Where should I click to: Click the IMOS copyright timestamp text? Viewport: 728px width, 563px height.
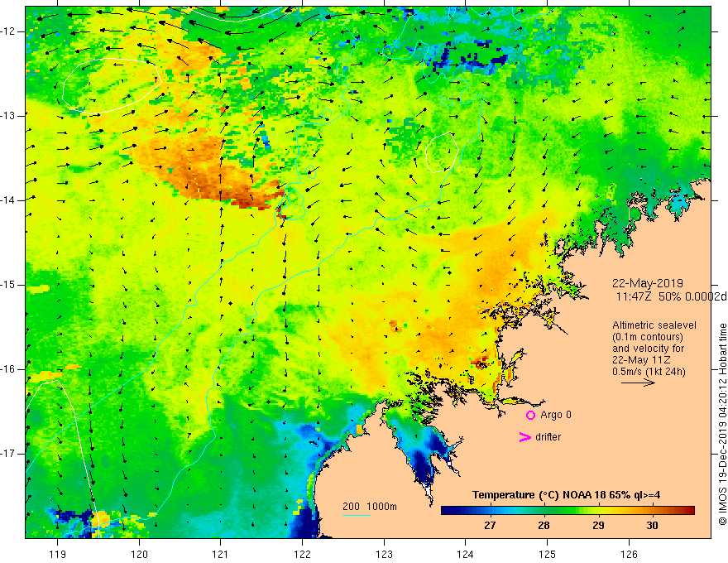coord(722,425)
